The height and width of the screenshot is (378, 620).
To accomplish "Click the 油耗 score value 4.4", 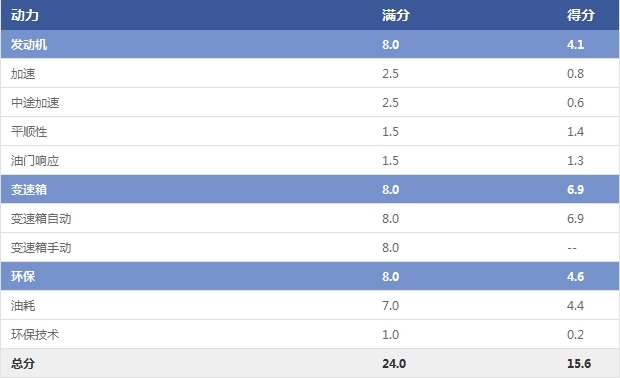I will coord(575,306).
